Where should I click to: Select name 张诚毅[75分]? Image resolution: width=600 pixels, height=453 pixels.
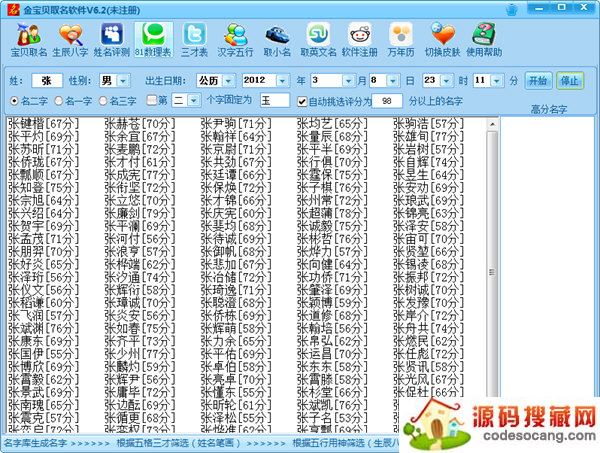point(332,226)
